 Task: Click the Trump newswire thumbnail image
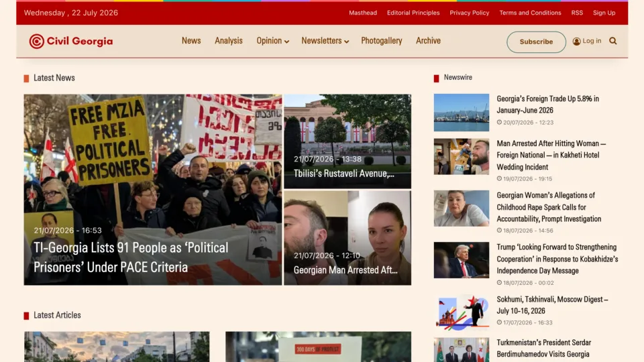click(x=462, y=260)
